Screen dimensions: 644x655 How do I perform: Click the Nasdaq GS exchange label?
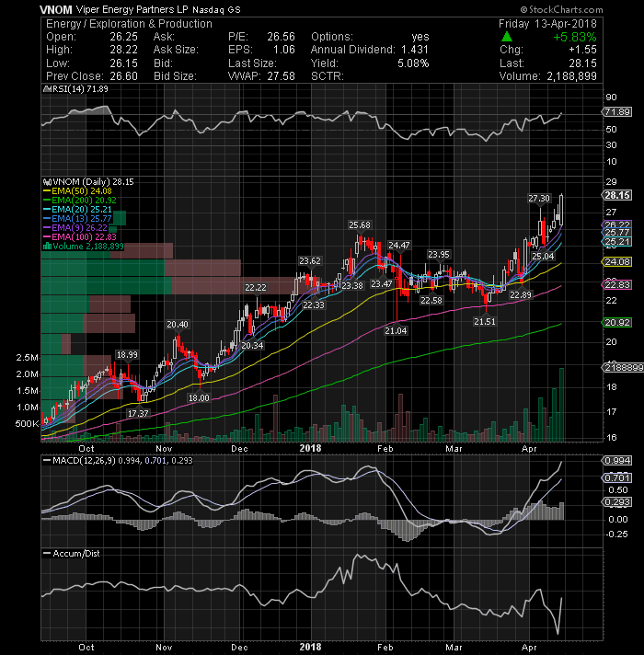216,9
